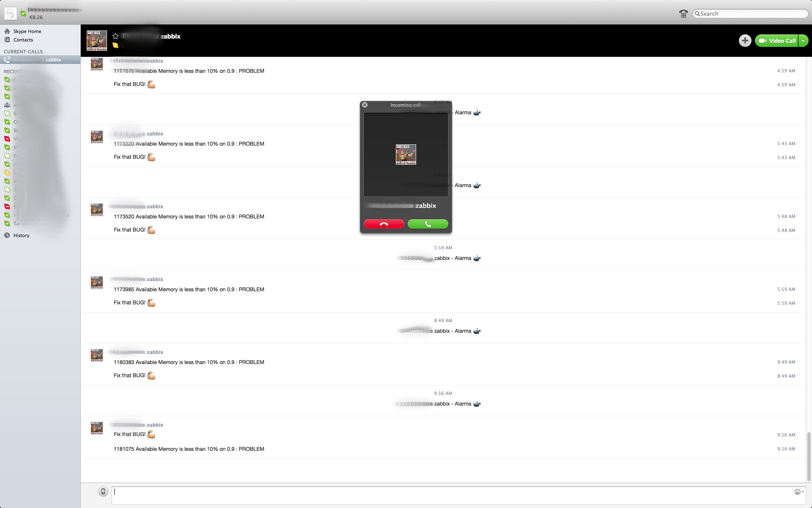
Task: Click sender avatar of 8:49 AM message
Action: coord(97,355)
